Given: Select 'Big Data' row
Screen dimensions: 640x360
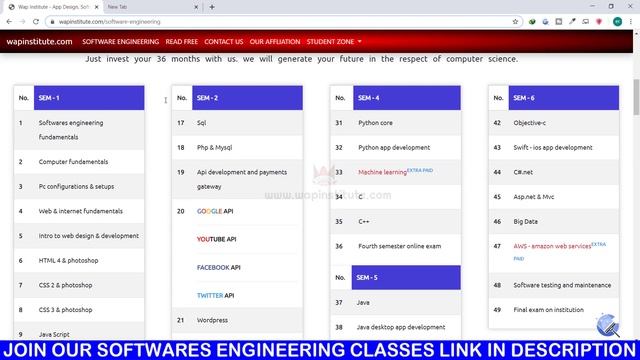Looking at the screenshot, I should click(554, 222).
